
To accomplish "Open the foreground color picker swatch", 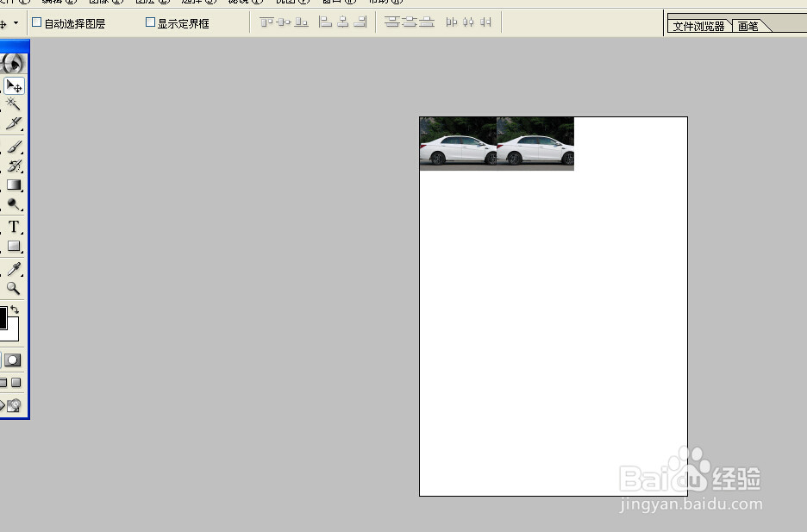I will click(x=3, y=318).
